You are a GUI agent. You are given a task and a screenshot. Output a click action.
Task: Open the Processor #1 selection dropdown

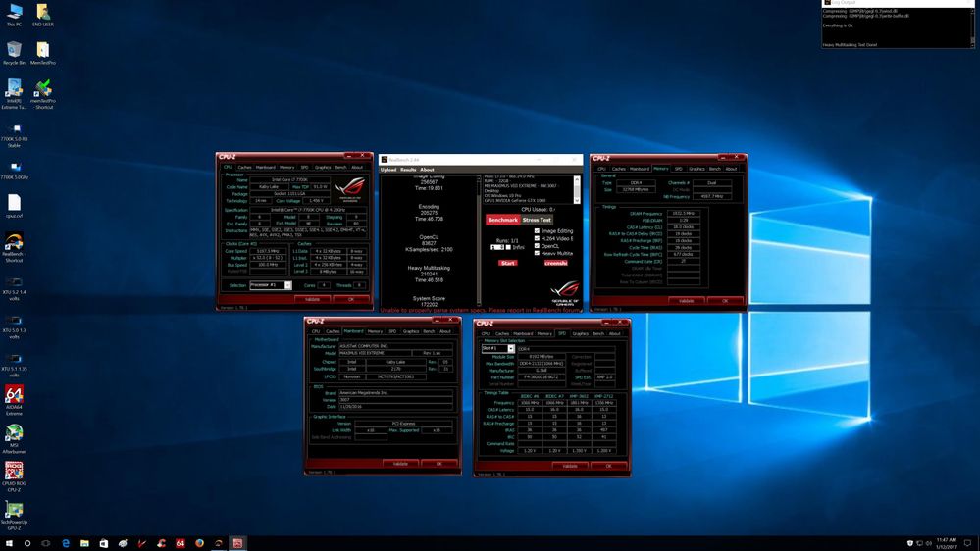tap(288, 285)
